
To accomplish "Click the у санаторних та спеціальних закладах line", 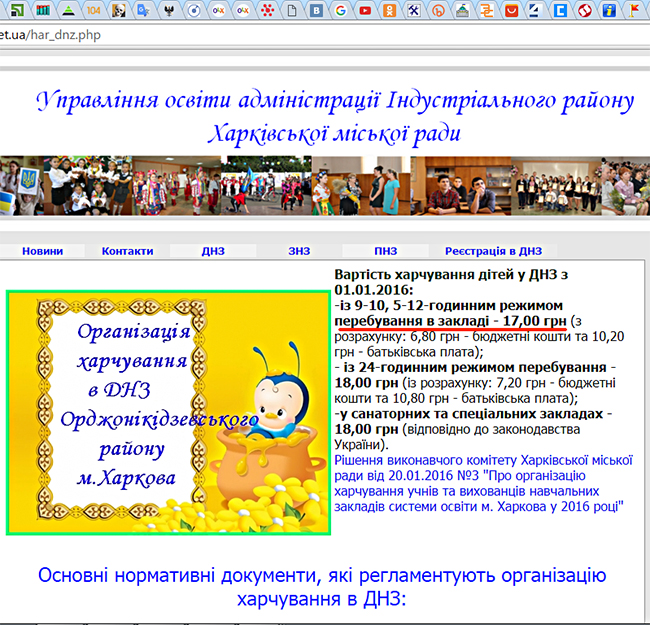I will (473, 414).
